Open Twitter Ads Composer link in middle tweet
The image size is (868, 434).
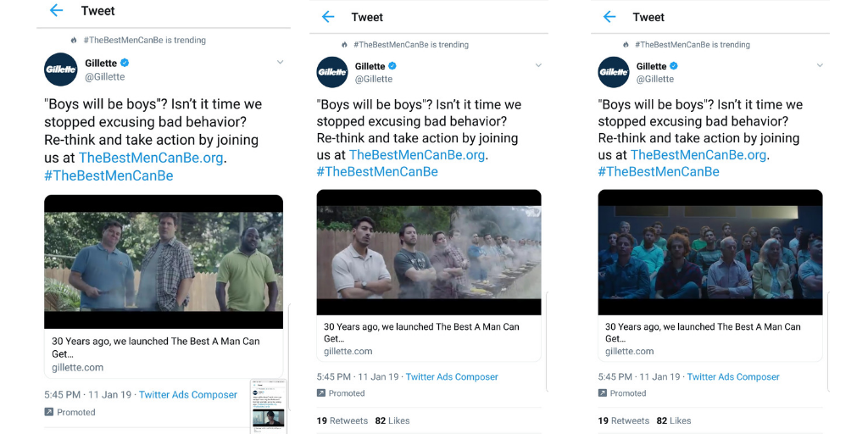tap(452, 376)
